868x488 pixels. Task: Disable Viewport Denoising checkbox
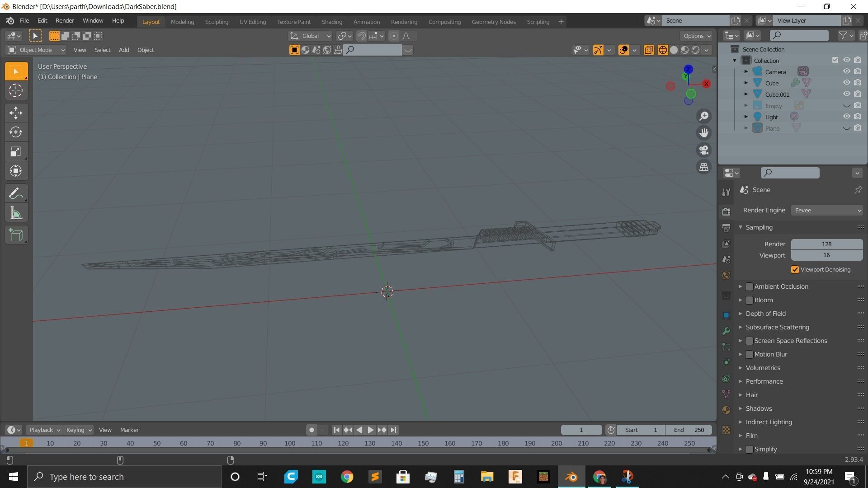point(795,270)
